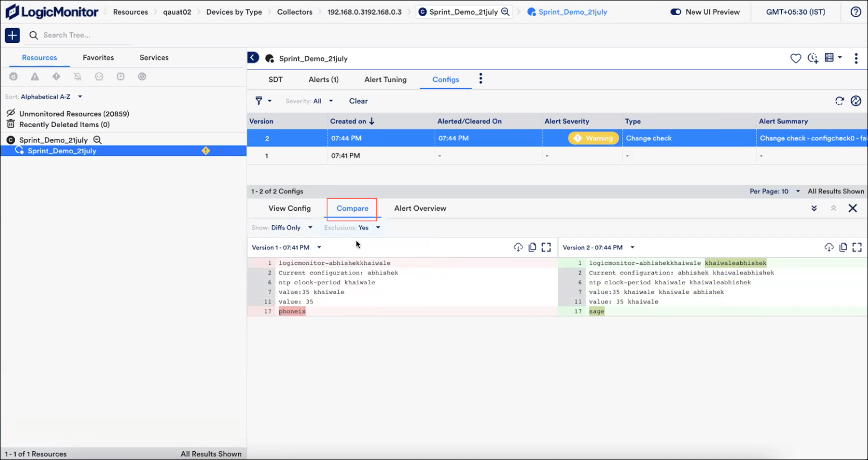Click Devices by Type breadcrumb
The image size is (868, 460).
click(234, 11)
